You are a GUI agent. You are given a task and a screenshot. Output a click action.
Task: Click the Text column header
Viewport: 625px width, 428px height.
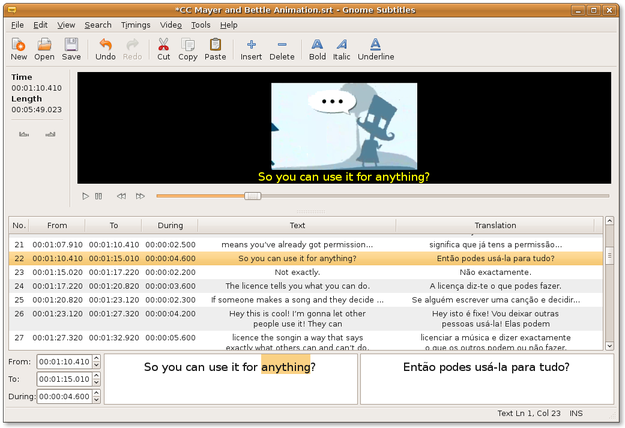tap(297, 225)
